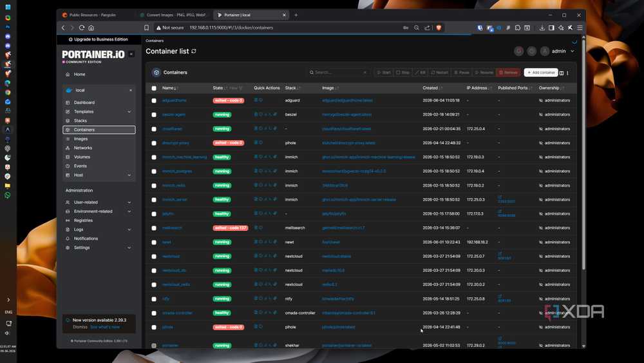
Task: Share this page icon
Action: point(427,28)
